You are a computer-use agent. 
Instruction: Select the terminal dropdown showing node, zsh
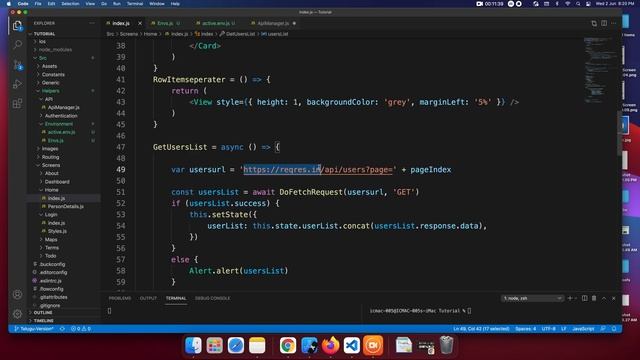(532, 298)
